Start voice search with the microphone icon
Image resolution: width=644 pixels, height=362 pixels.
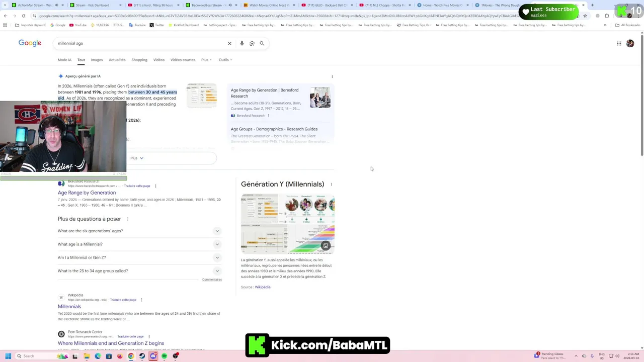[x=242, y=43]
